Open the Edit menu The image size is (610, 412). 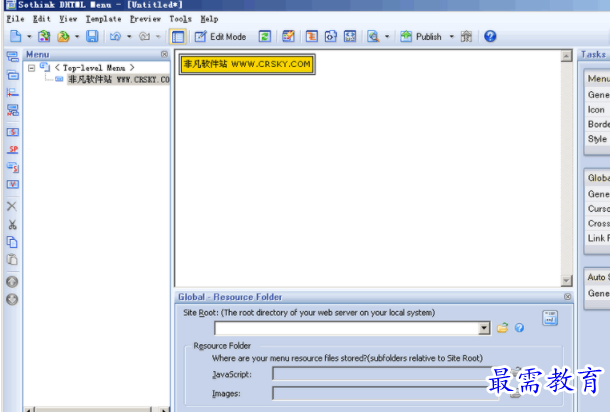[42, 19]
